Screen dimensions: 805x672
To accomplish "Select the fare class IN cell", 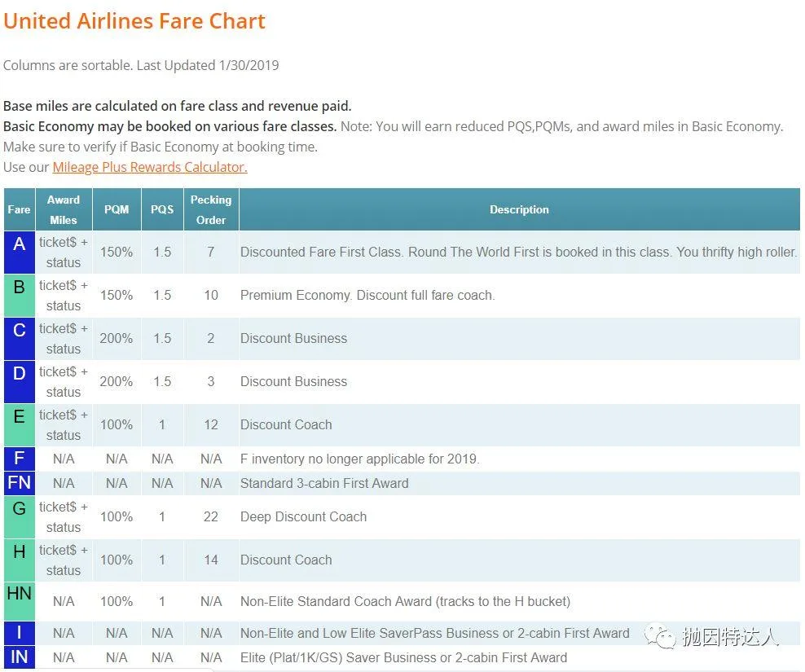I will pos(19,657).
